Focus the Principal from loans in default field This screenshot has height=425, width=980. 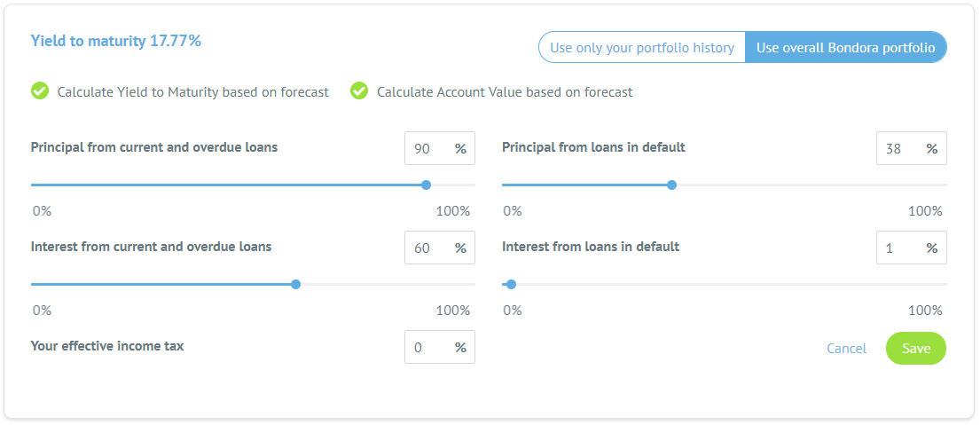tap(898, 149)
